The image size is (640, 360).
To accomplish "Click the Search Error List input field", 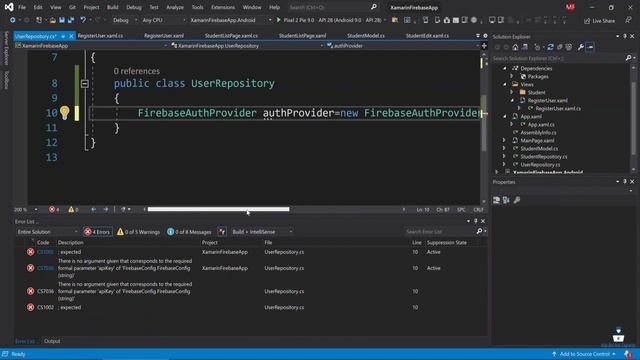I will [x=440, y=232].
